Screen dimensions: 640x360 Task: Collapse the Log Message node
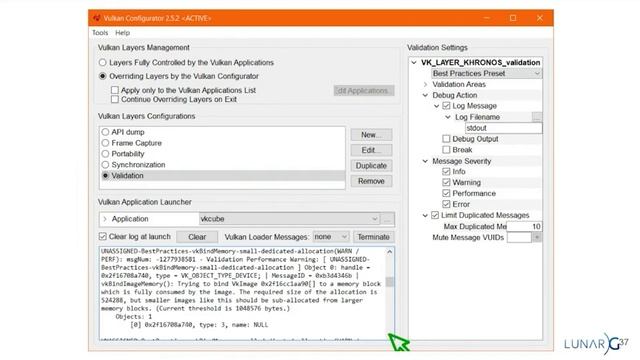(436, 106)
